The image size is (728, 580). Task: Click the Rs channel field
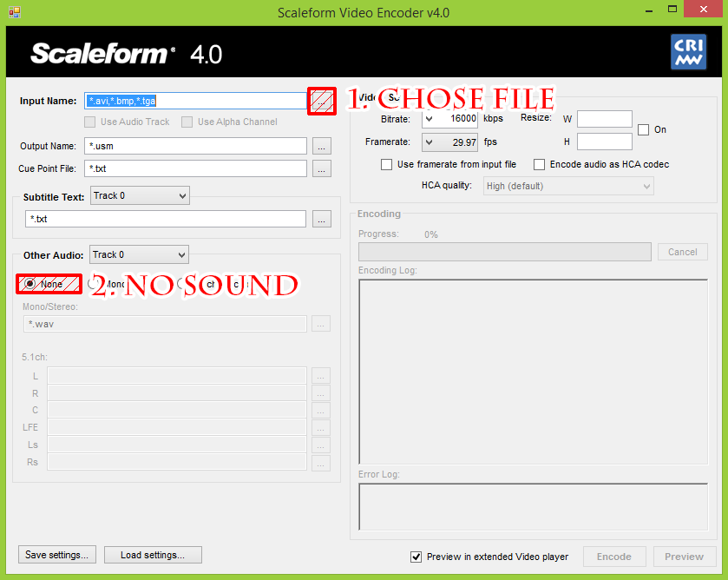click(177, 463)
